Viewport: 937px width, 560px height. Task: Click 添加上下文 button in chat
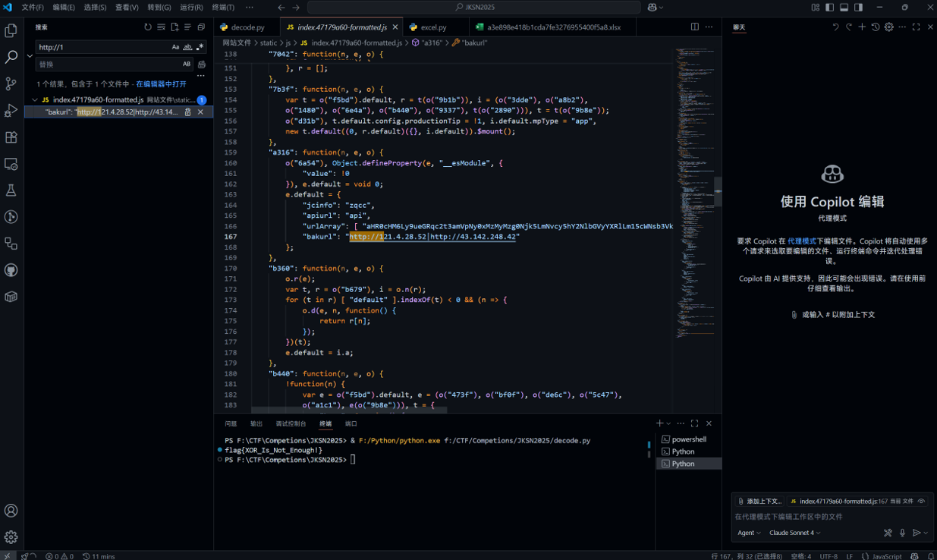(x=758, y=502)
